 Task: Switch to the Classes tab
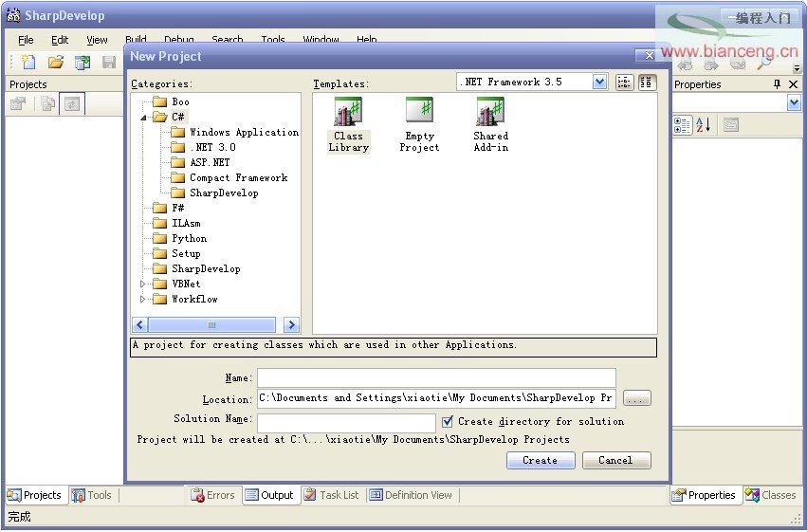770,495
